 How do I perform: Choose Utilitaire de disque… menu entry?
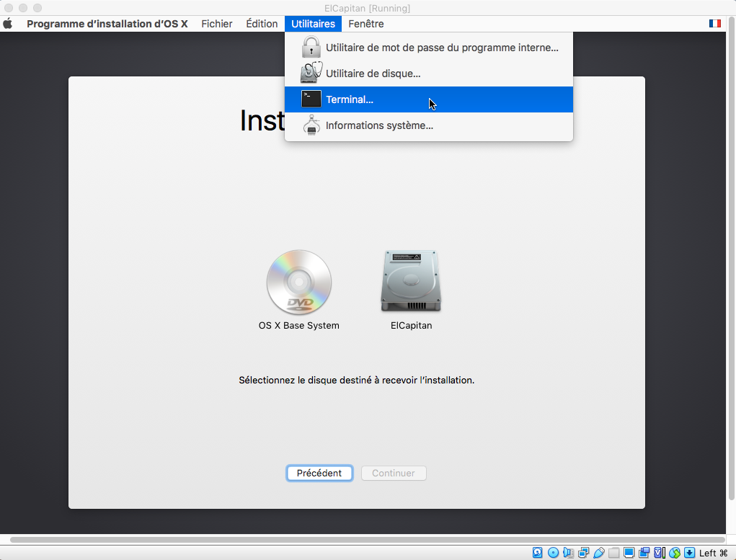(428, 74)
